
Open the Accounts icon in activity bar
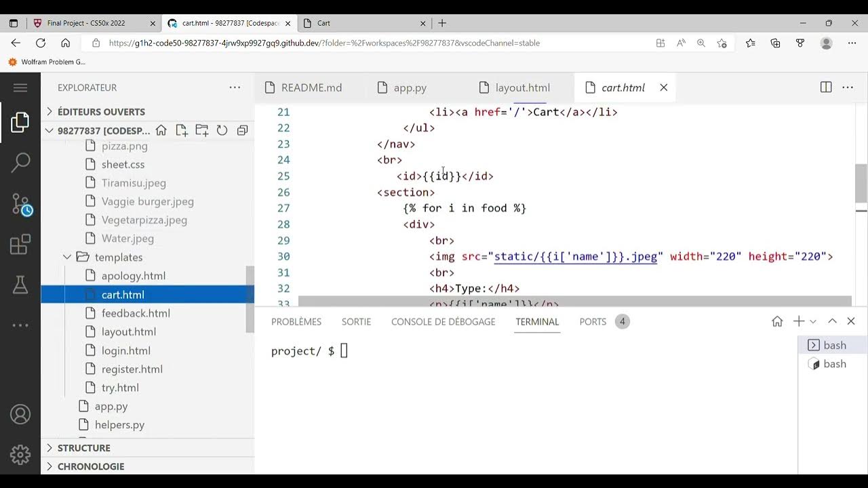click(20, 414)
